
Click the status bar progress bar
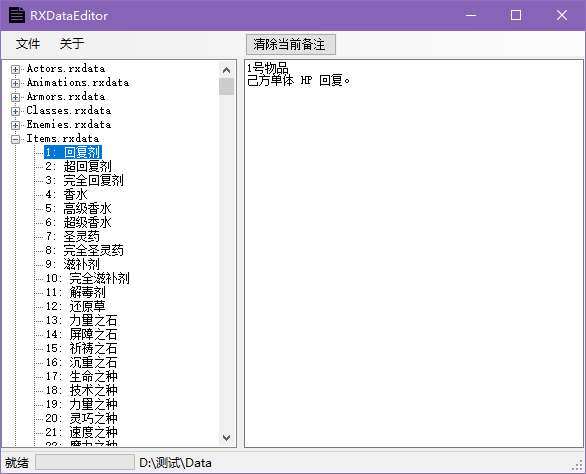pyautogui.click(x=85, y=462)
